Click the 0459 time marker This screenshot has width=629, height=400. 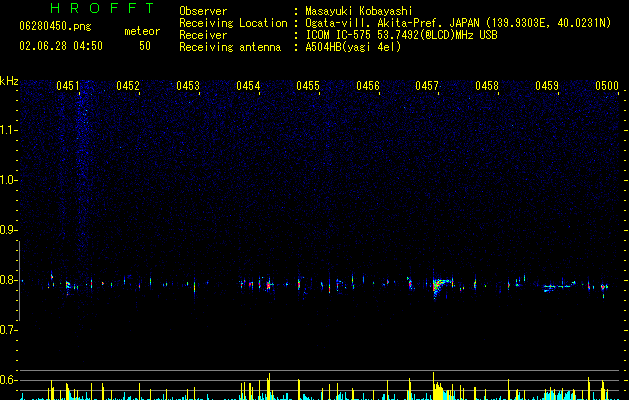pyautogui.click(x=547, y=86)
